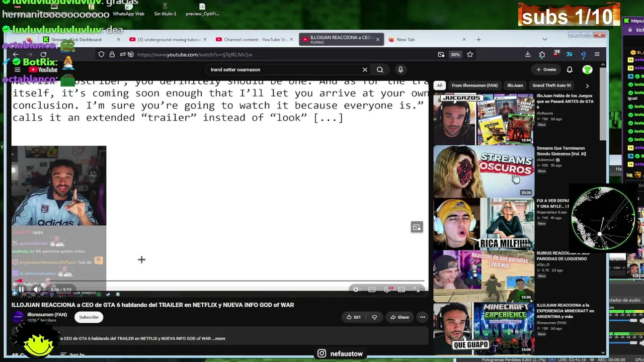Select the From Illoresumen (FAN) chip
The width and height of the screenshot is (644, 362).
pos(474,85)
